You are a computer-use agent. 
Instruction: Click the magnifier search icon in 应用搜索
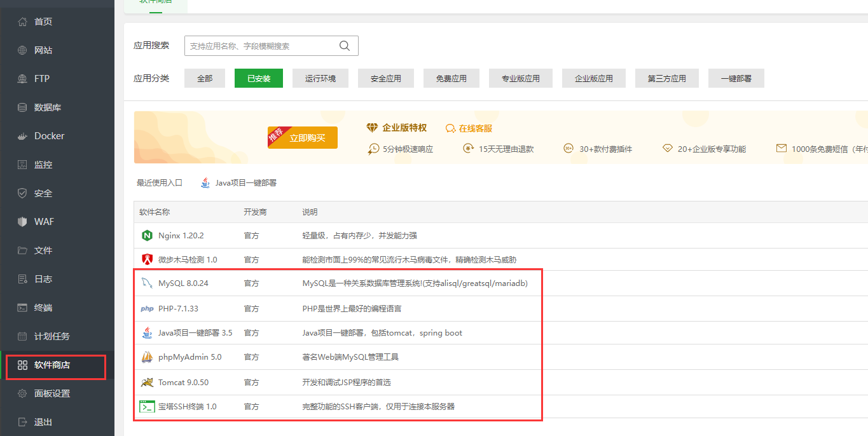click(345, 46)
